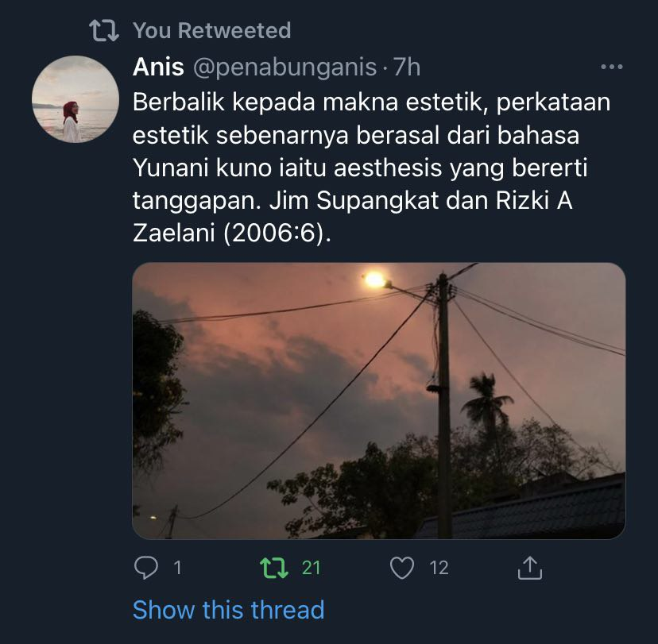
Task: Click the display name Anis
Action: click(158, 67)
